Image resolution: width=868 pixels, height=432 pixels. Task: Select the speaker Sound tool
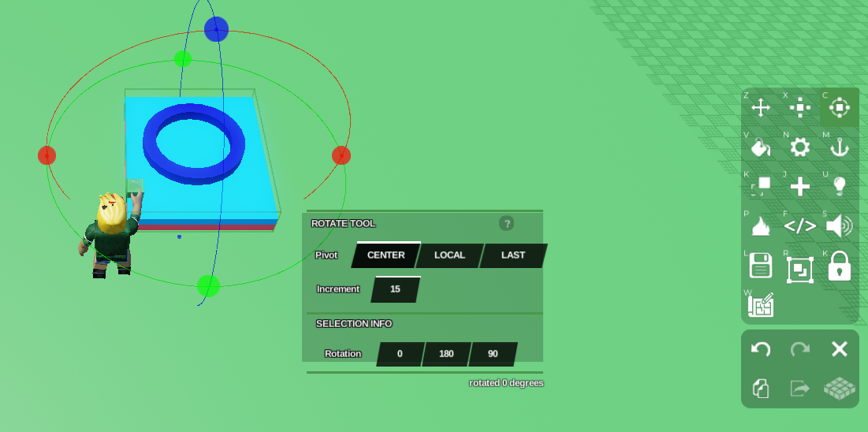[840, 226]
